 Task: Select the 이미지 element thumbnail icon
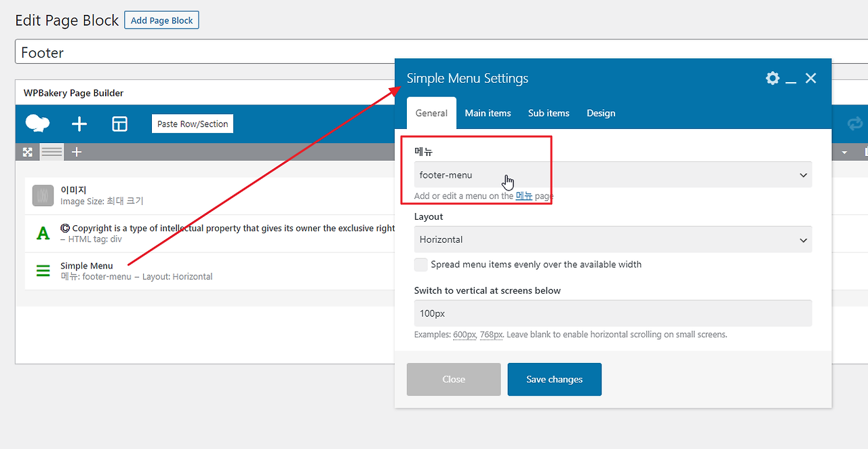click(43, 195)
